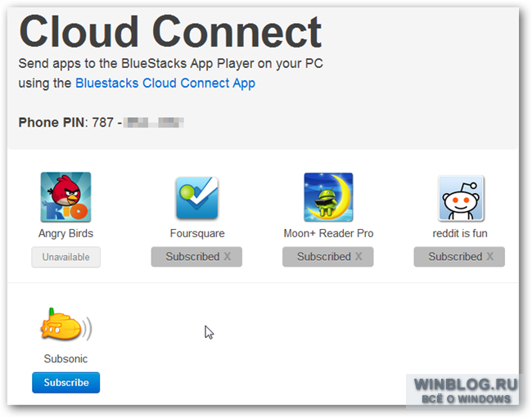Open the Foursquare app icon
This screenshot has width=532, height=418.
[197, 198]
